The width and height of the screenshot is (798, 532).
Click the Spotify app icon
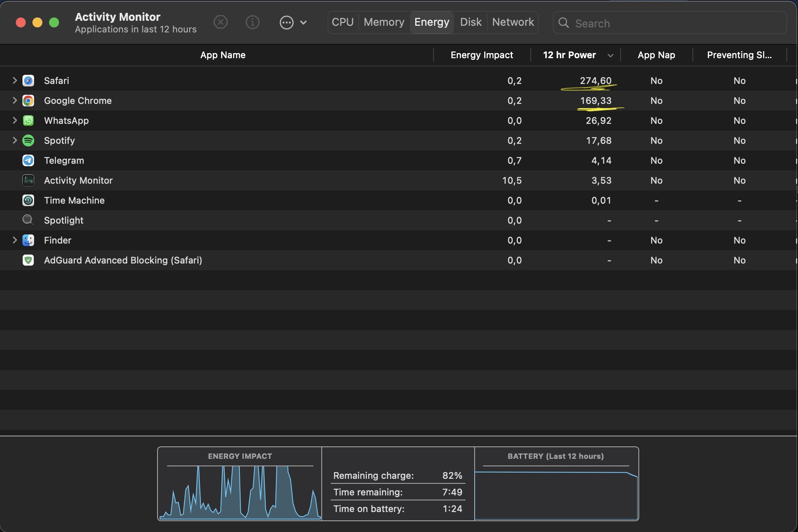coord(28,140)
